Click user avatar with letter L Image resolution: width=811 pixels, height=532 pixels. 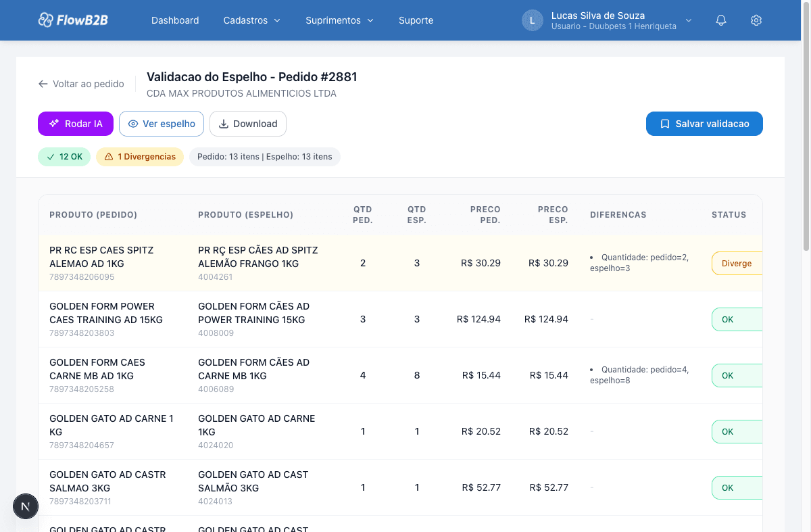tap(533, 20)
